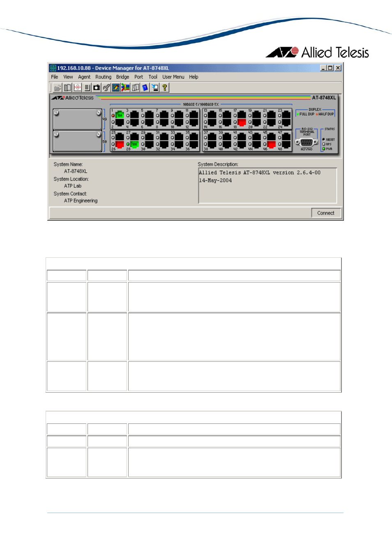
Task: Click the open book toolbar icon
Action: point(67,88)
